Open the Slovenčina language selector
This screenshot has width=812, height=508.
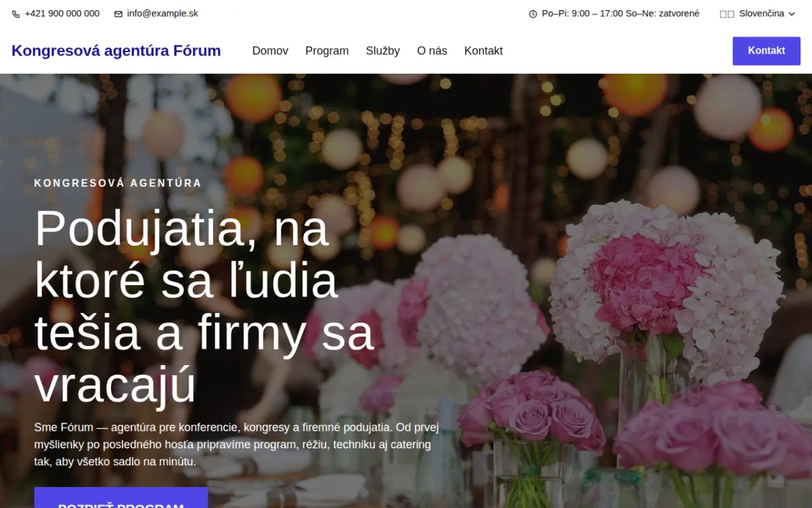pyautogui.click(x=758, y=14)
